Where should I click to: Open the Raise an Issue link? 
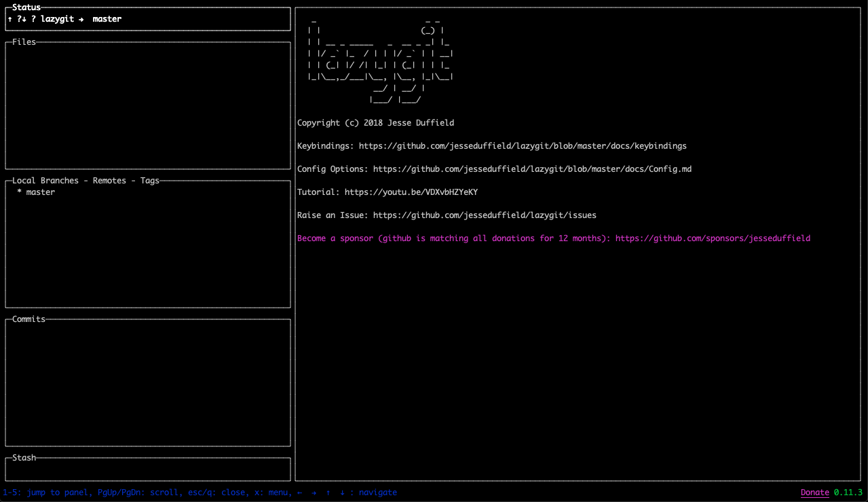point(483,215)
